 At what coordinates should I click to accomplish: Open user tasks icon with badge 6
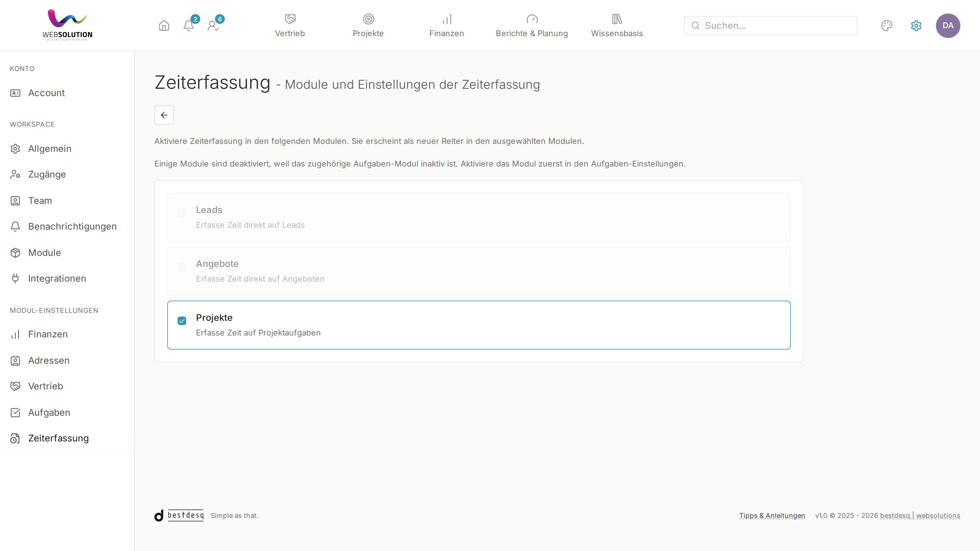[x=213, y=25]
